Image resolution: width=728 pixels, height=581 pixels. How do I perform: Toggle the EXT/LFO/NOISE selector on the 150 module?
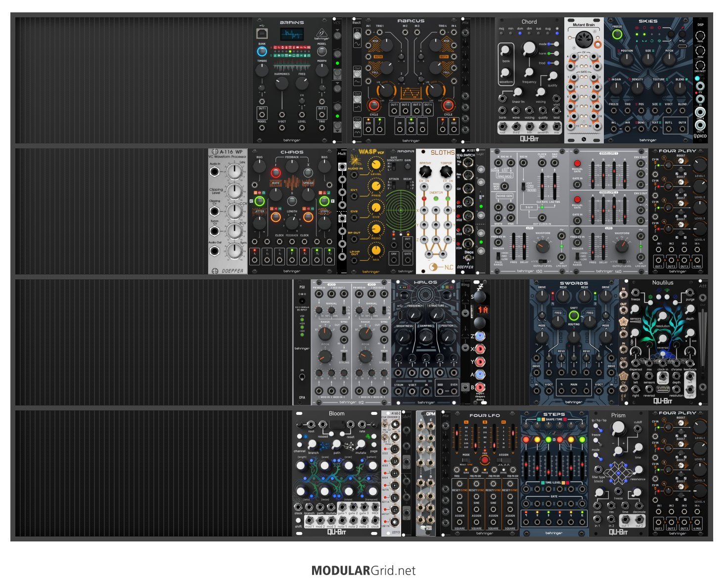click(524, 186)
